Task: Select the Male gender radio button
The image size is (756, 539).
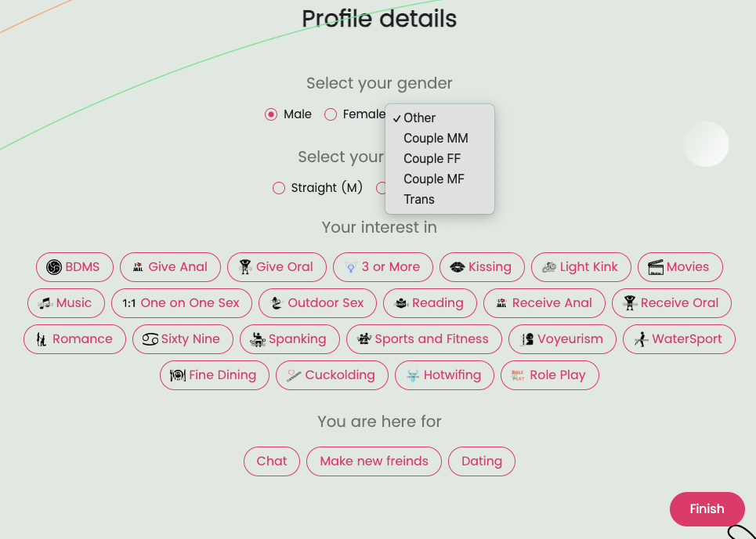Action: pos(271,114)
